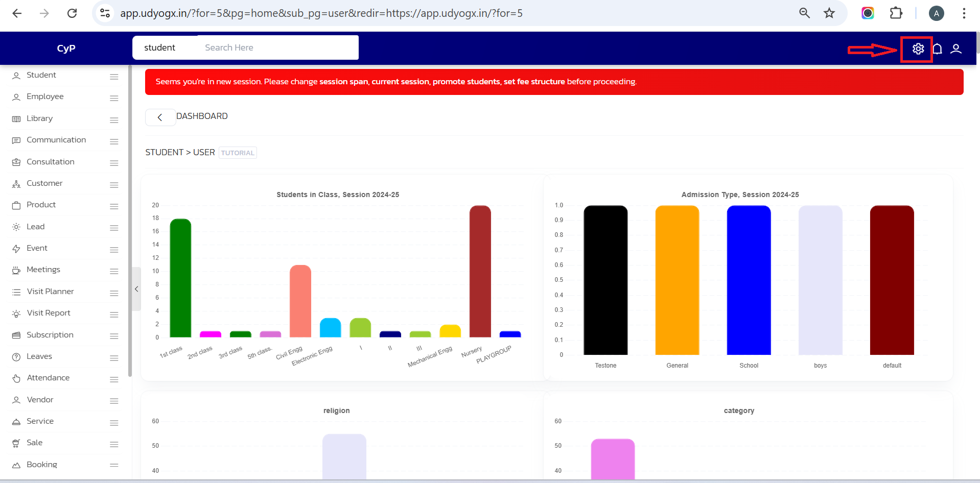Open the user profile icon in header

[x=955, y=49]
